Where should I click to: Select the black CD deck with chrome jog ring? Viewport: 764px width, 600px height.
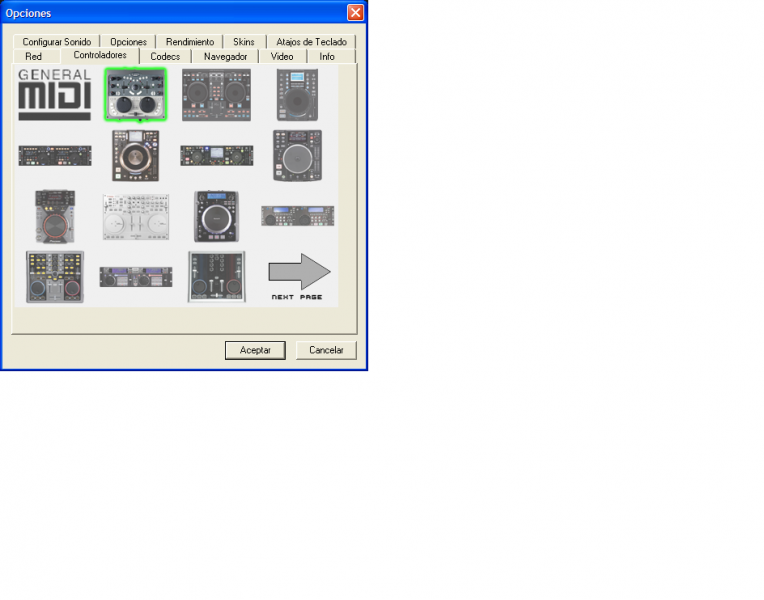tap(216, 216)
